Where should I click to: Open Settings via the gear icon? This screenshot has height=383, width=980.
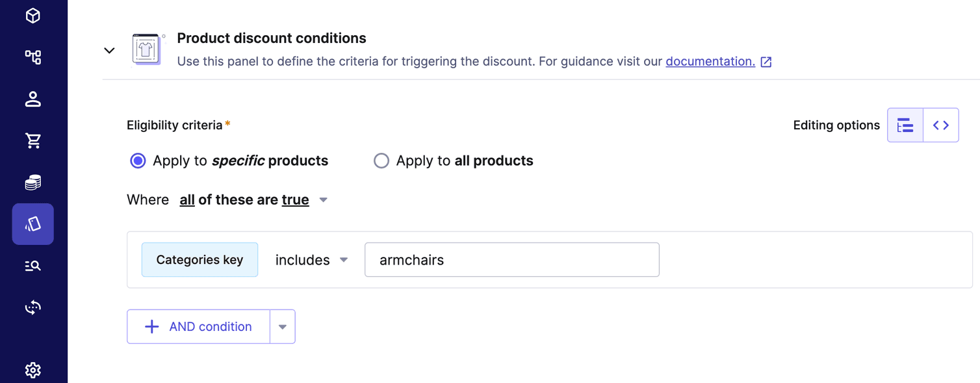(x=32, y=369)
